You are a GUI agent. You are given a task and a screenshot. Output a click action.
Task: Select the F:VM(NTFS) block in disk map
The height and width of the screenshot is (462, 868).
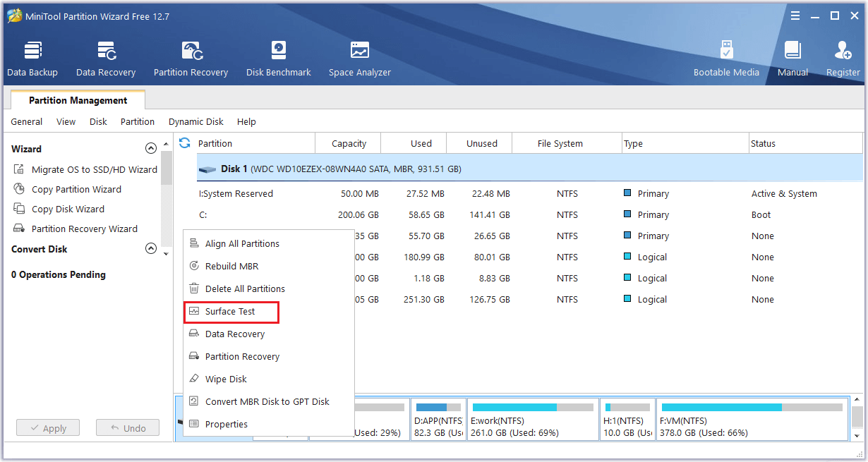coord(752,420)
